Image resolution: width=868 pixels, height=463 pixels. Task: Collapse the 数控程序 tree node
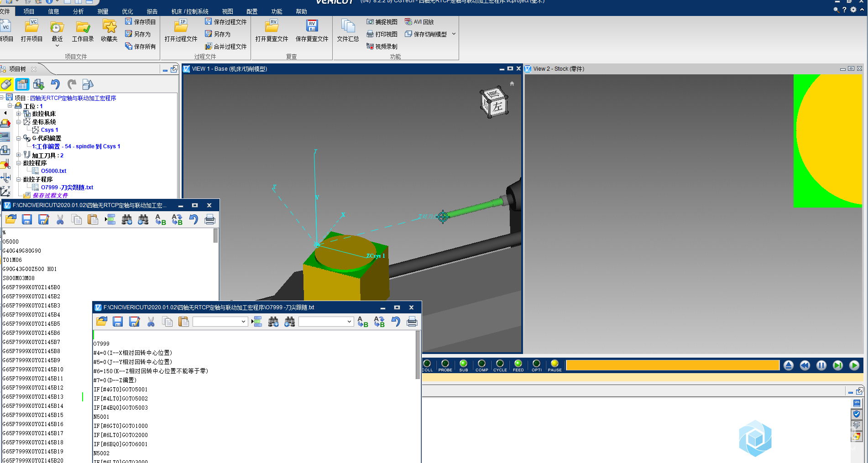(x=18, y=163)
